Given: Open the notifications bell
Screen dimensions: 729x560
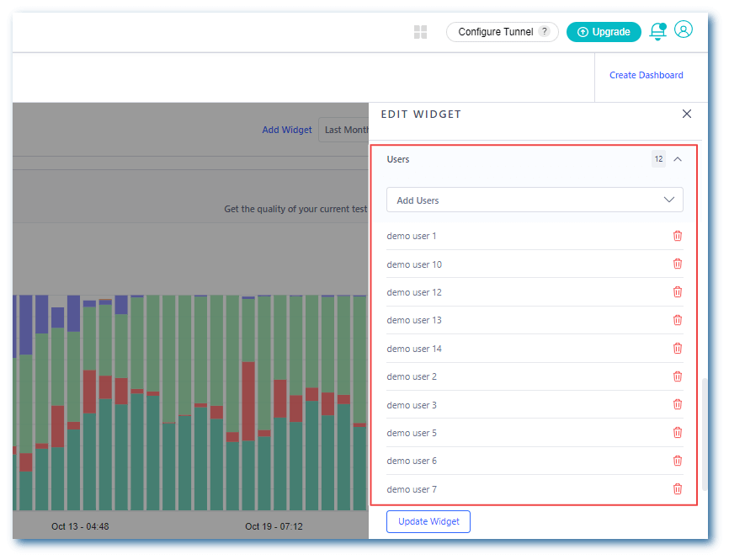Looking at the screenshot, I should [657, 32].
